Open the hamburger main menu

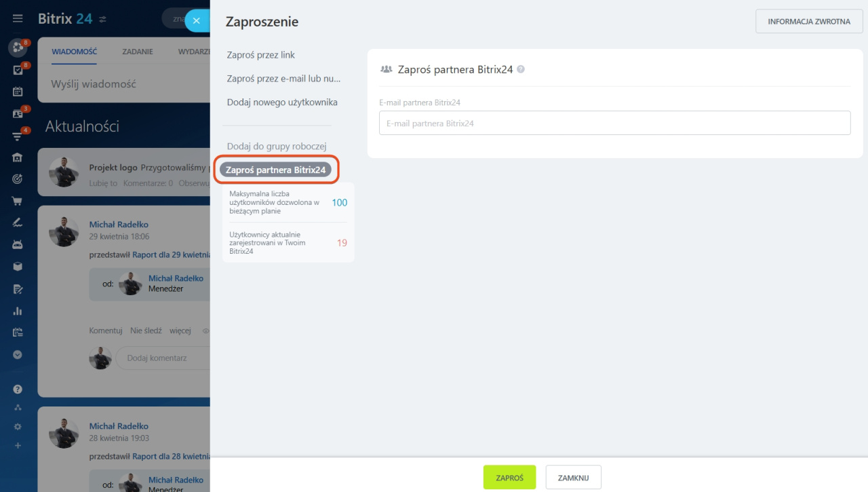(18, 19)
